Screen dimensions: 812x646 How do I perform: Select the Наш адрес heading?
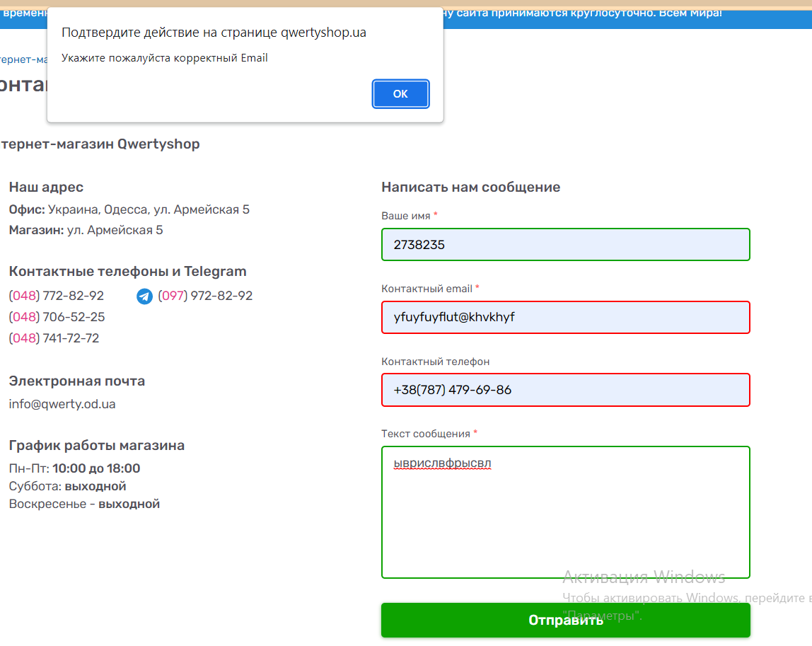click(x=46, y=187)
